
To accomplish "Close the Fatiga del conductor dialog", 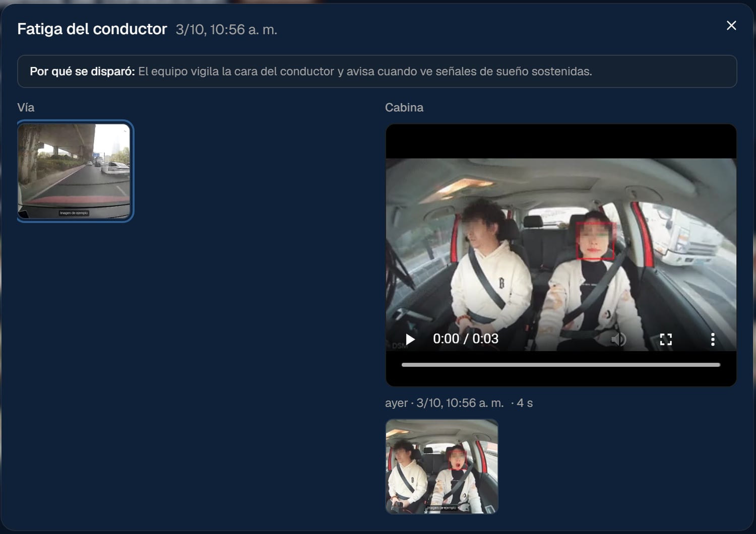I will tap(731, 26).
